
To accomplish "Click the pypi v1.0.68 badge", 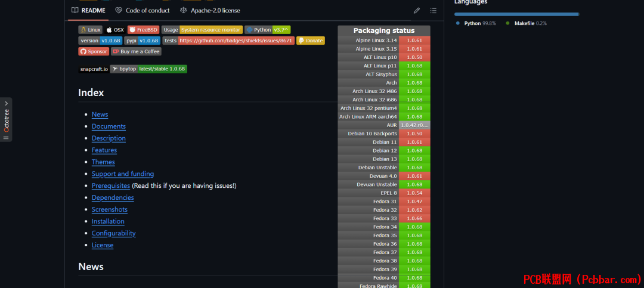I will [142, 41].
